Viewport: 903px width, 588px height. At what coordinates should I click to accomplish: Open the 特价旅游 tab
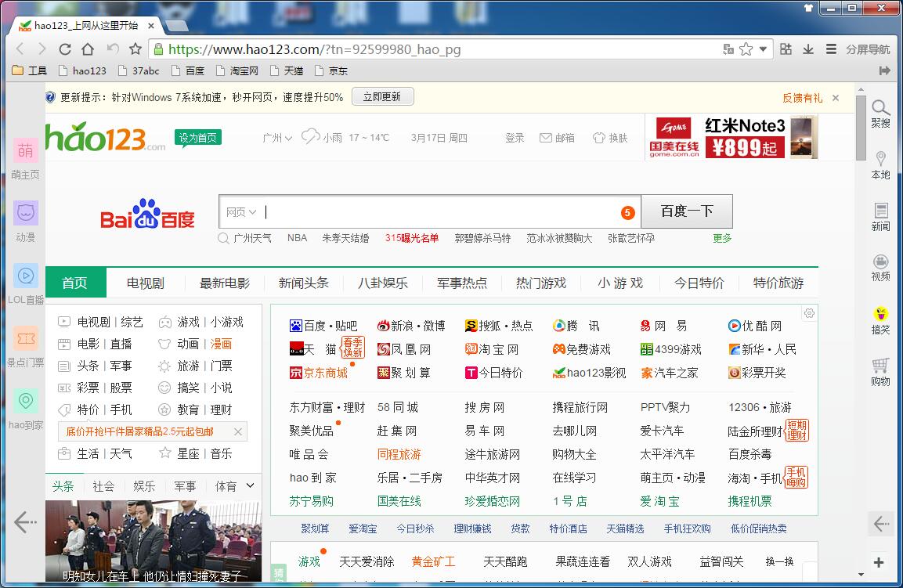coord(778,283)
